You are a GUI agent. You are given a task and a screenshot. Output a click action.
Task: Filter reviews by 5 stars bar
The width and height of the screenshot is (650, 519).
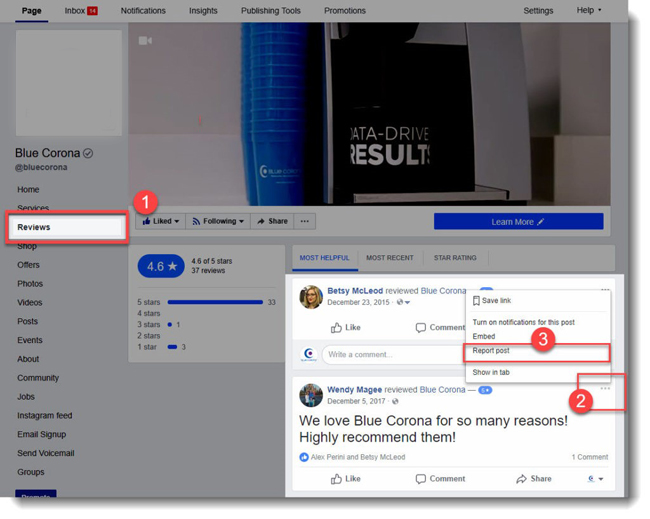pyautogui.click(x=215, y=302)
